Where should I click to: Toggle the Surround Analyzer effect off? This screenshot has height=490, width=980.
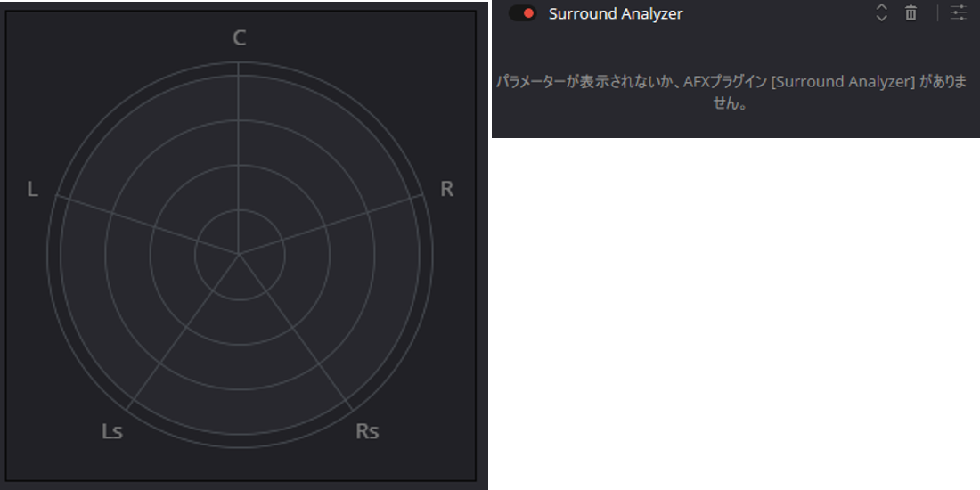point(522,13)
